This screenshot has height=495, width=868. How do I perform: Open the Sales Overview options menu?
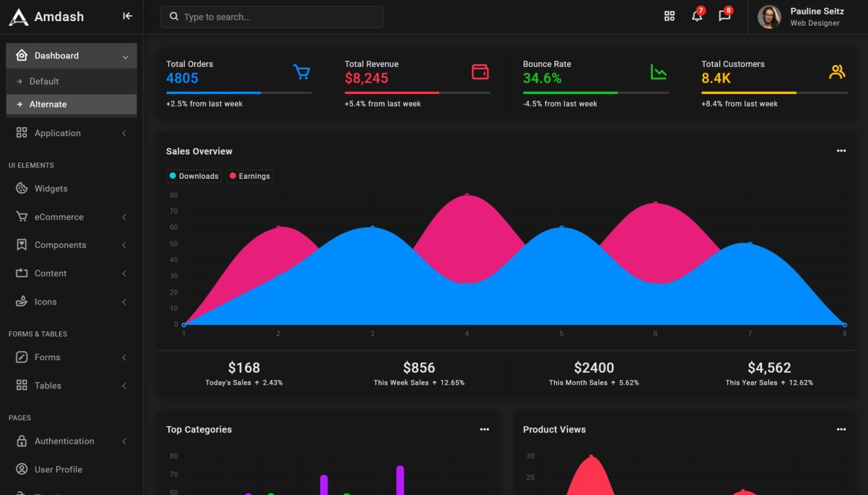[841, 151]
